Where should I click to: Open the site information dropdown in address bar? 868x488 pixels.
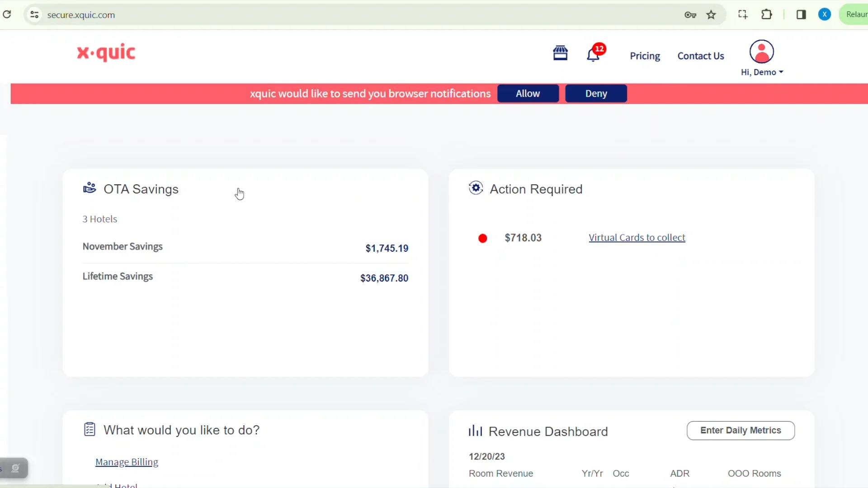34,14
